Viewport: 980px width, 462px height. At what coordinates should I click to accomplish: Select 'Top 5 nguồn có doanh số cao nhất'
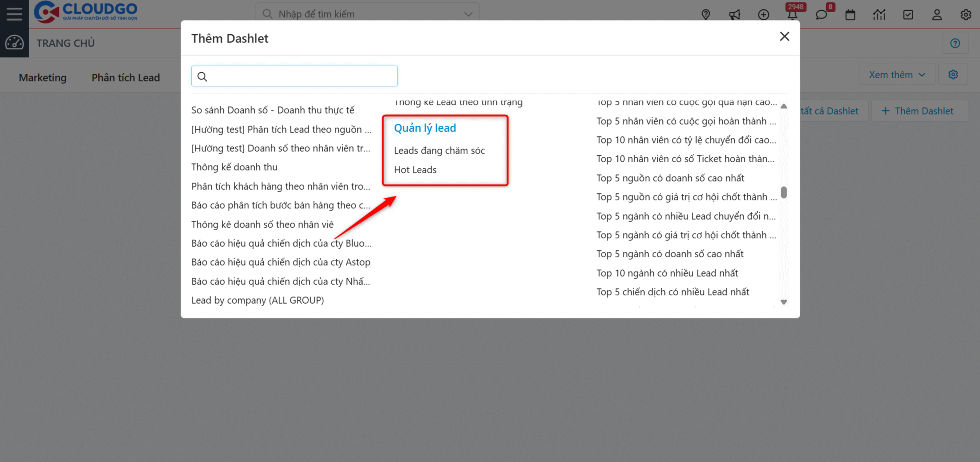tap(670, 178)
